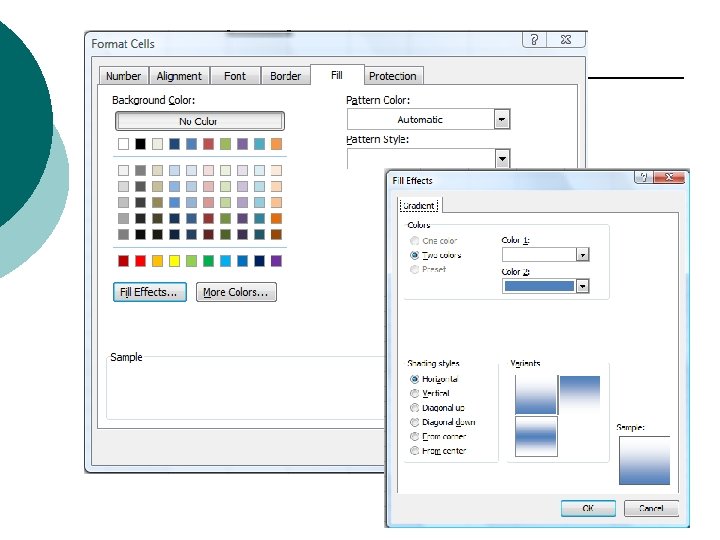
Task: Switch to the Border tab
Action: (286, 76)
